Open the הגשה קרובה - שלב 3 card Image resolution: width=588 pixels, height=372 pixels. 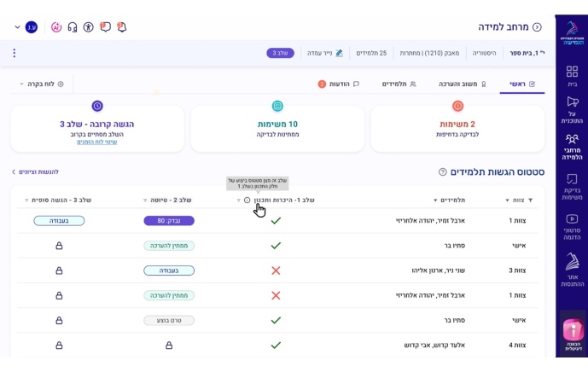coord(97,128)
